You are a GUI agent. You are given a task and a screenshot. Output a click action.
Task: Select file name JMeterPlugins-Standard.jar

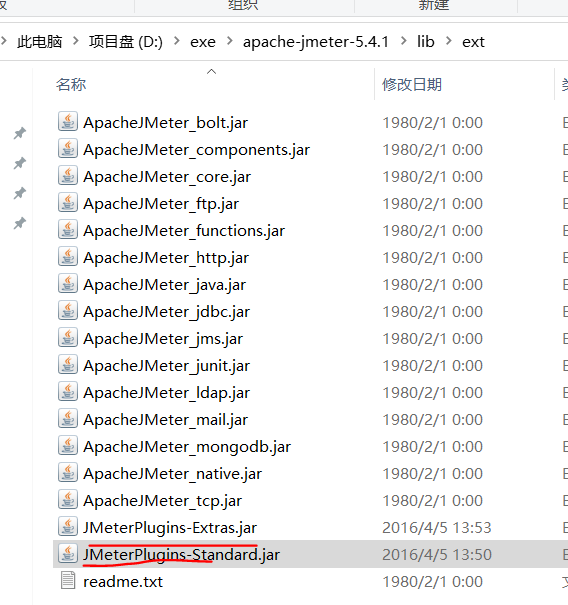(x=181, y=555)
